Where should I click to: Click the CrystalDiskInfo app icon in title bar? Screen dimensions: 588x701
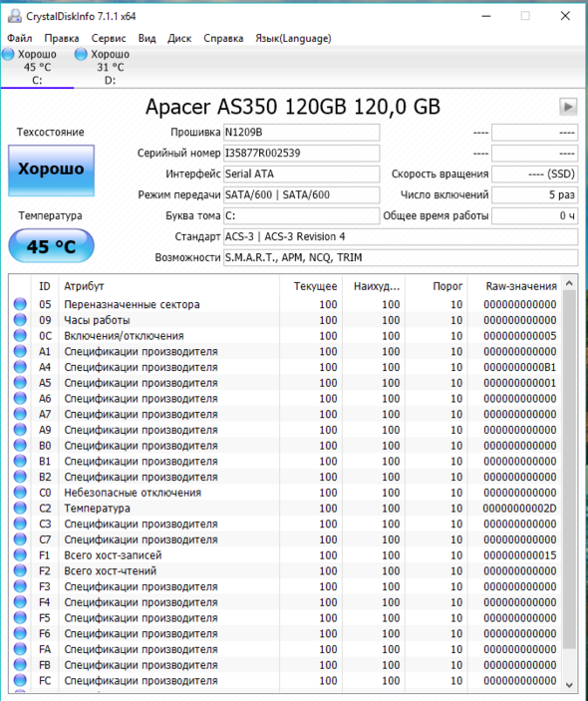[x=15, y=16]
